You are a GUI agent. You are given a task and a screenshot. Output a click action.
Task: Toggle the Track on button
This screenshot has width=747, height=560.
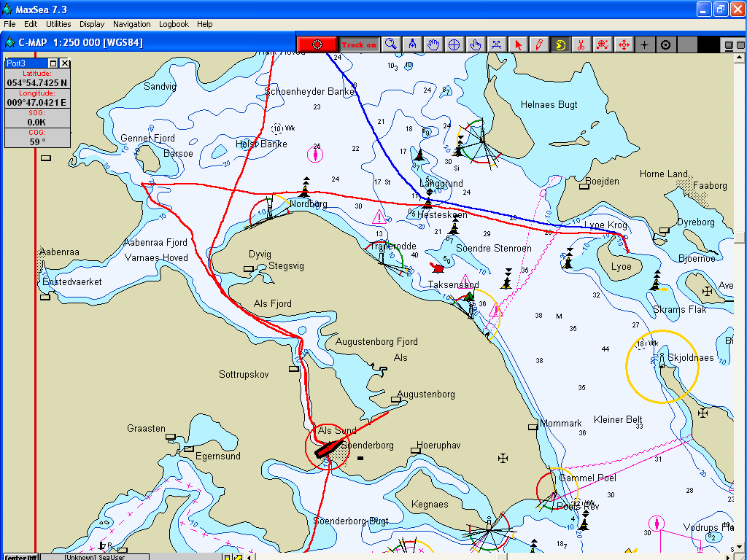click(x=359, y=44)
